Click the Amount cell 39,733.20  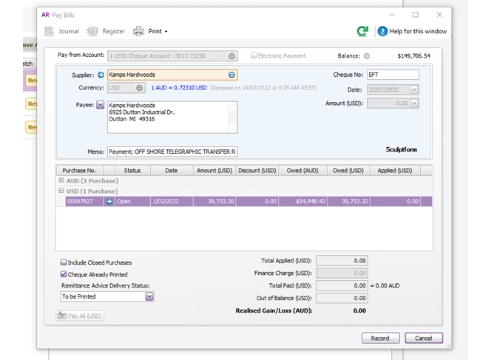[214, 201]
